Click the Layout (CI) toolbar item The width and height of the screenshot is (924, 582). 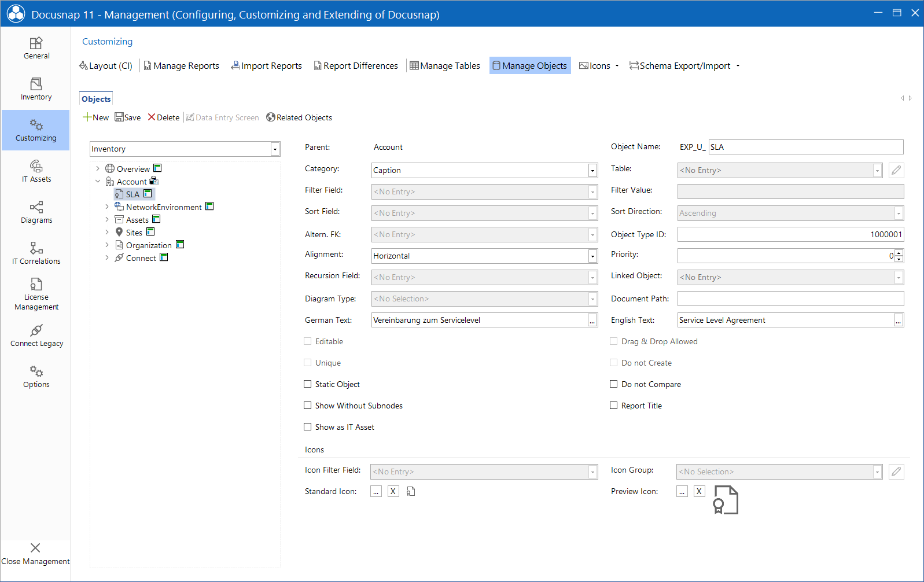(106, 66)
